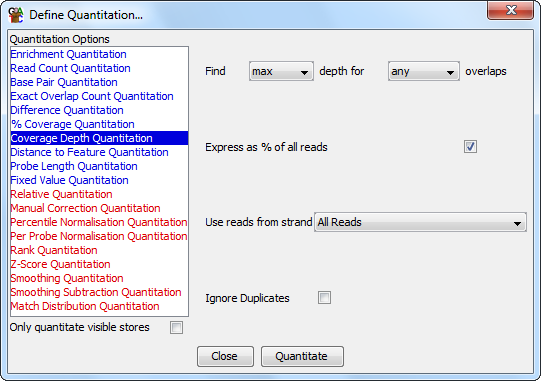541x381 pixels.
Task: Select Percentile Normalisation Quantitation
Action: pos(99,222)
